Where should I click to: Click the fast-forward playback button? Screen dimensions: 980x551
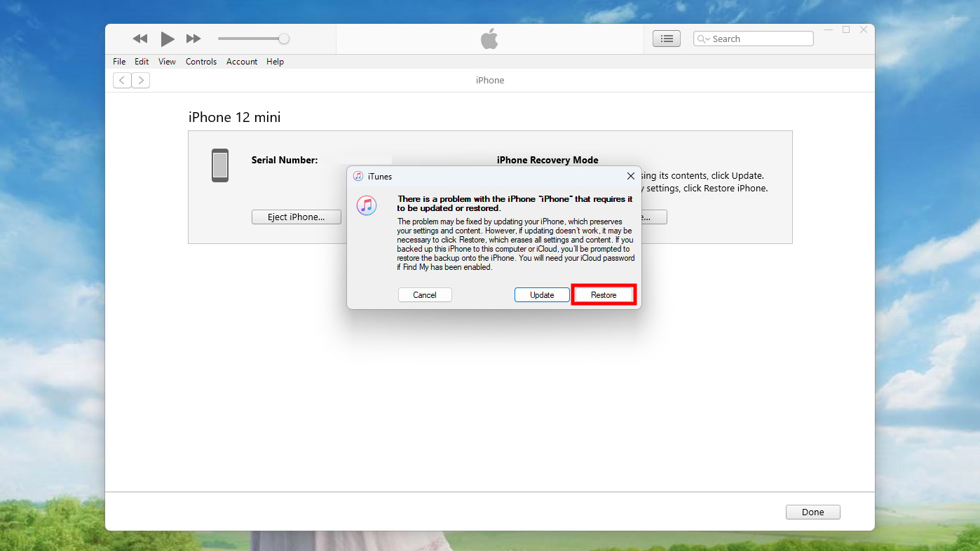coord(193,39)
